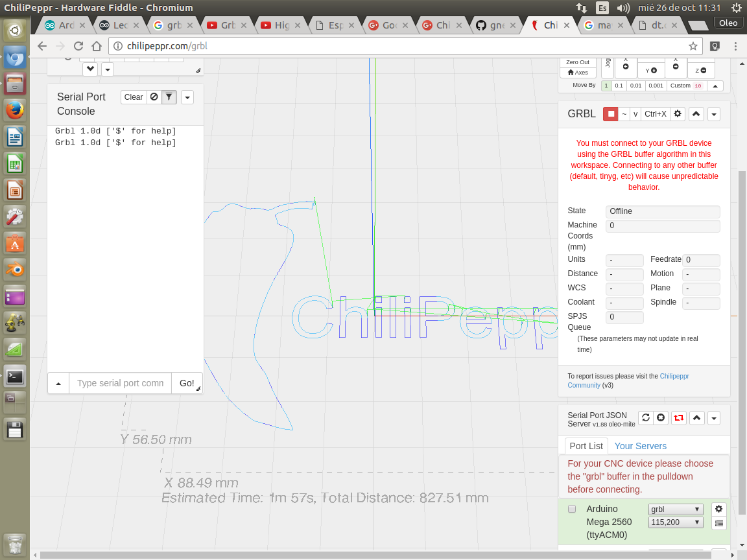747x560 pixels.
Task: Expand Serial Port Console options caret
Action: (187, 97)
